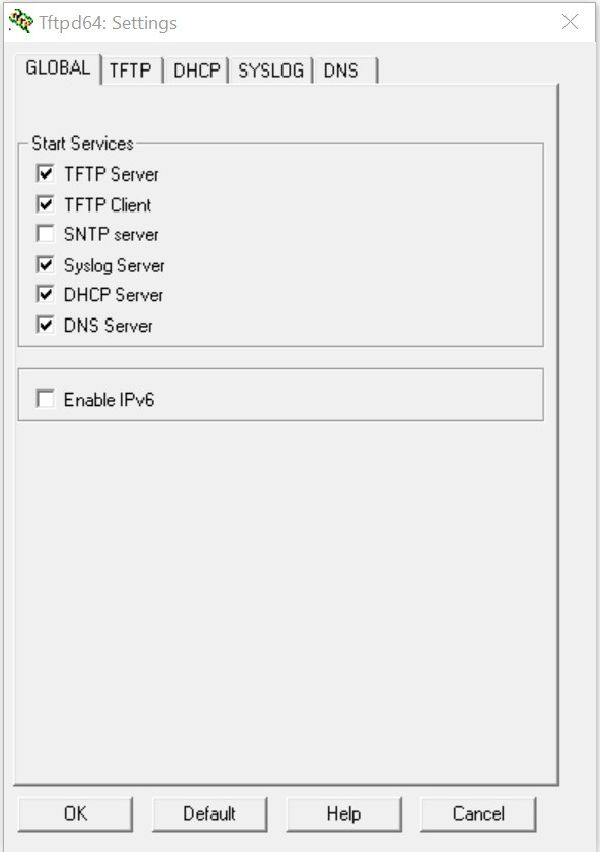
Task: Open the DHCP settings tab
Action: pyautogui.click(x=196, y=71)
